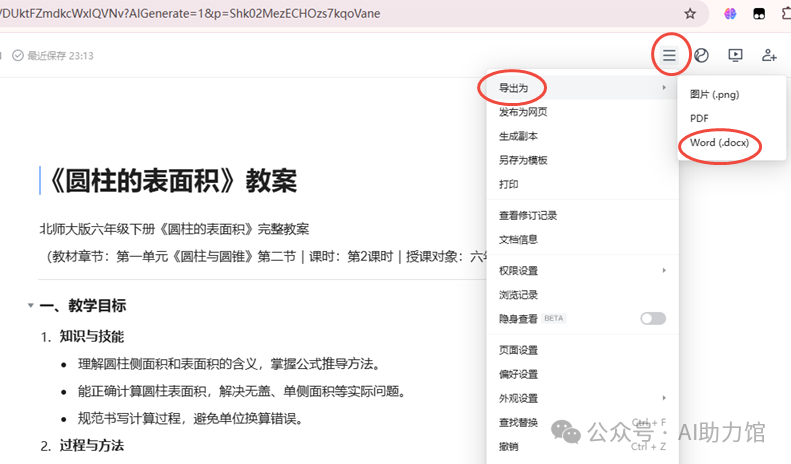This screenshot has height=464, width=791.
Task: Click the black square browser extension icon
Action: coord(761,14)
